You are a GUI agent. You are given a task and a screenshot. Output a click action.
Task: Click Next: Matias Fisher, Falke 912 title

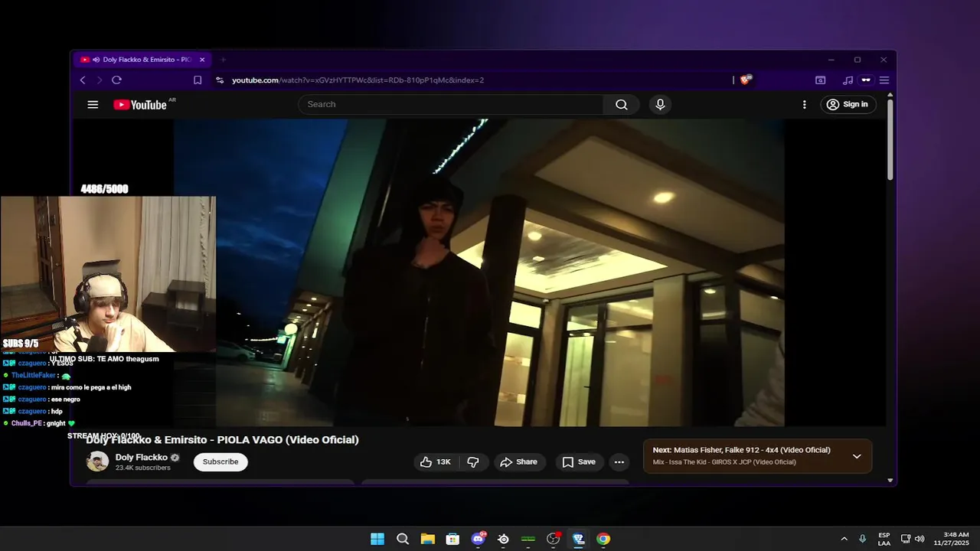(x=741, y=450)
